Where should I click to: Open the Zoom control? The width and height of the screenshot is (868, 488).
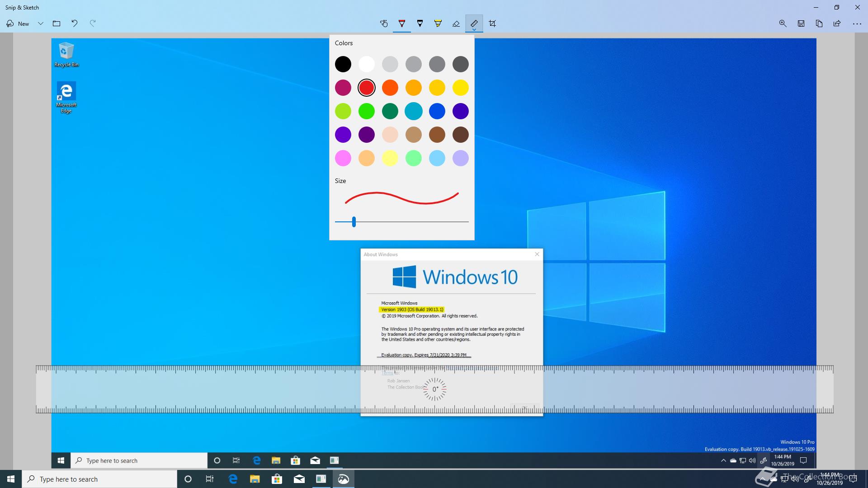tap(783, 23)
